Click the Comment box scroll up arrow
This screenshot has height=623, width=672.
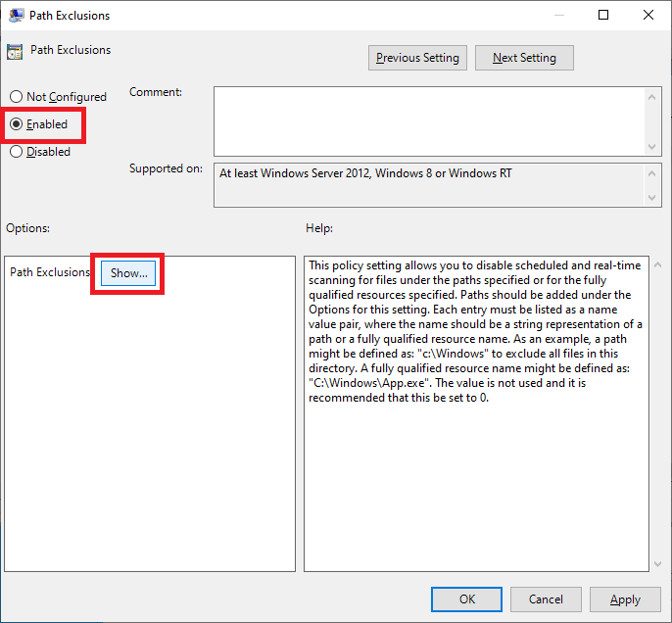tap(653, 95)
